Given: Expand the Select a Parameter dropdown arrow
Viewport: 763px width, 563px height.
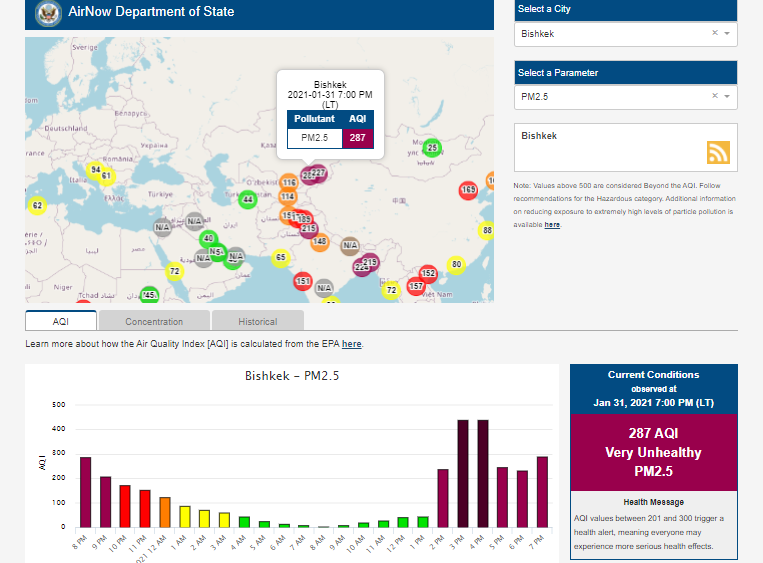Looking at the screenshot, I should click(727, 96).
